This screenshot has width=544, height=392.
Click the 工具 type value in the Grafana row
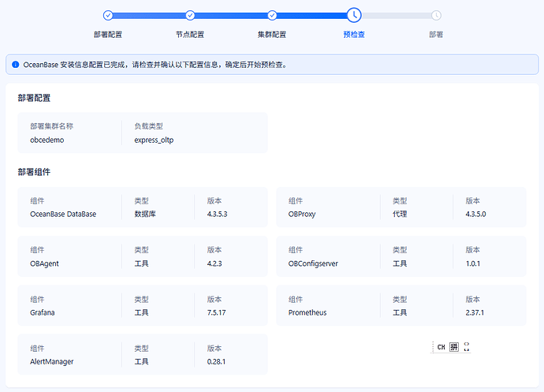(142, 312)
